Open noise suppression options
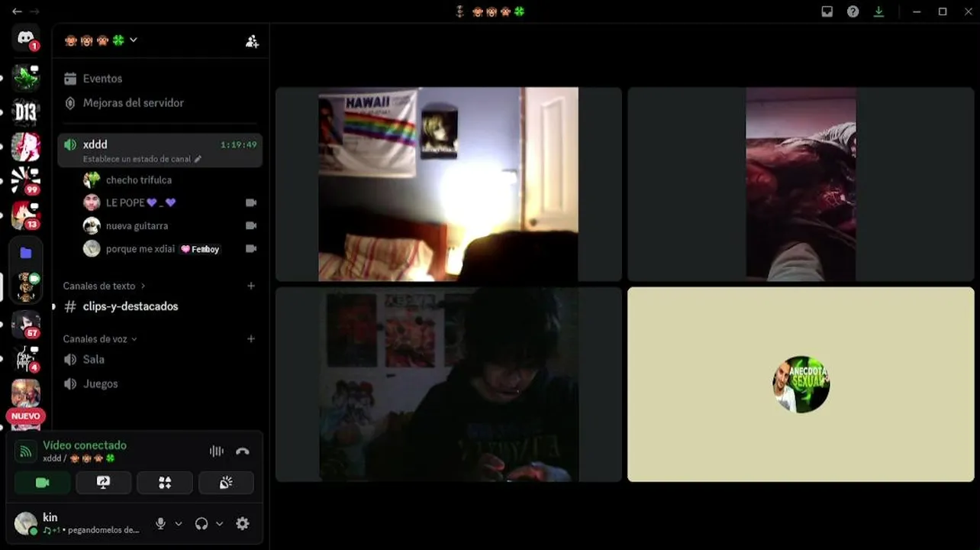The width and height of the screenshot is (980, 550). [217, 451]
